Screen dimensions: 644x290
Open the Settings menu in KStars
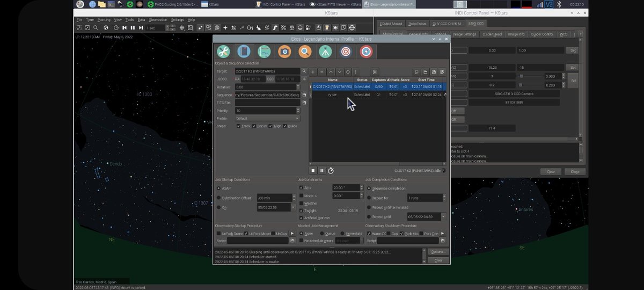177,19
